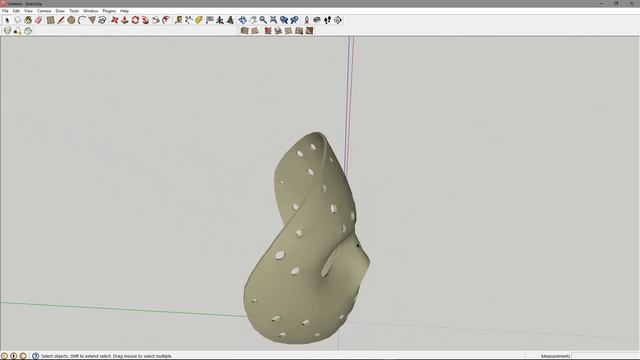Select the Position Camera tool
The width and height of the screenshot is (640, 360).
click(307, 20)
